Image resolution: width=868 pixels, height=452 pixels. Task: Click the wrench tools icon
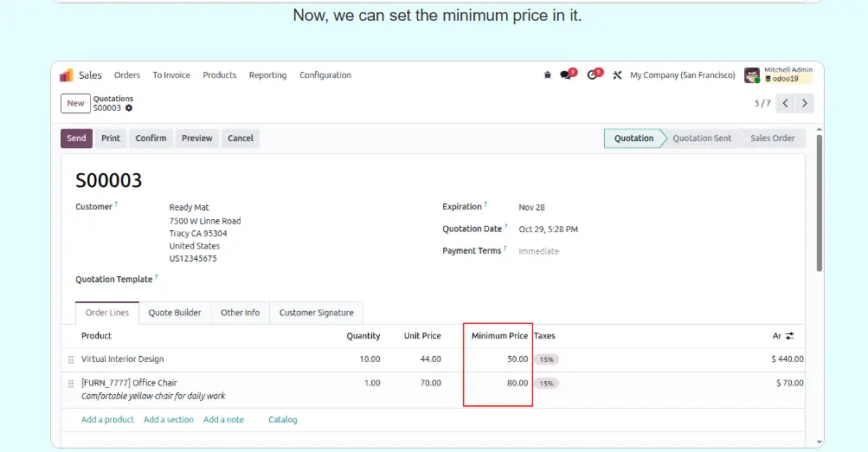(617, 75)
